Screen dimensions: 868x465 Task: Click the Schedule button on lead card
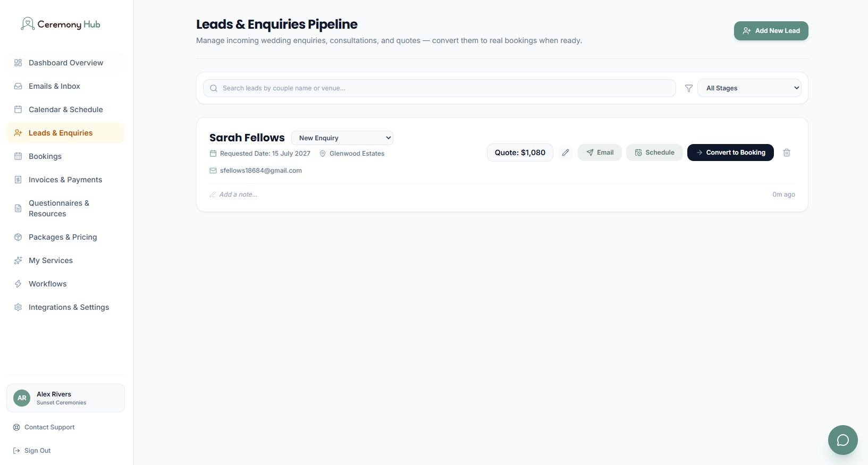click(654, 153)
